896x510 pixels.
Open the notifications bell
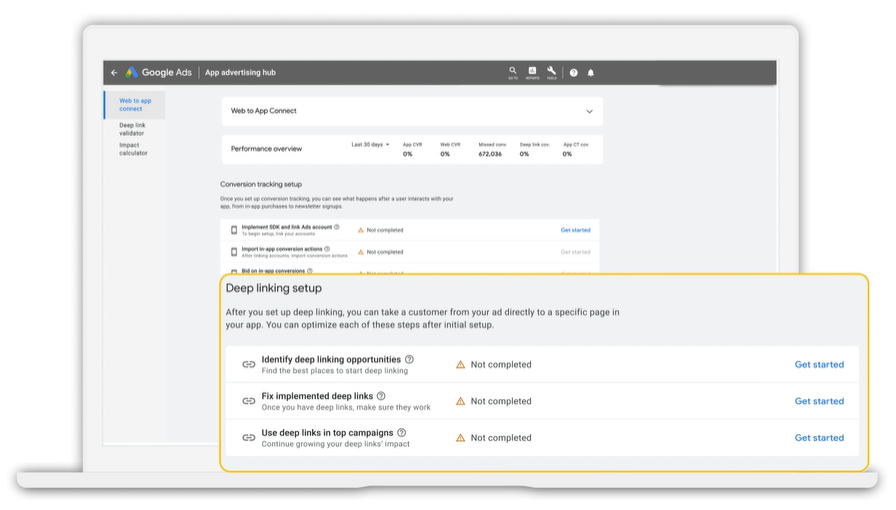click(590, 73)
